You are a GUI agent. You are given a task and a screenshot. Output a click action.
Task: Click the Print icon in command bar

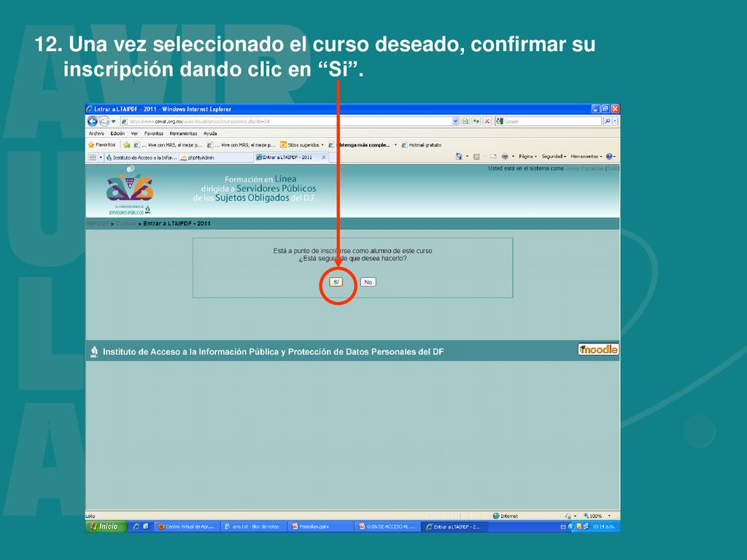click(505, 156)
